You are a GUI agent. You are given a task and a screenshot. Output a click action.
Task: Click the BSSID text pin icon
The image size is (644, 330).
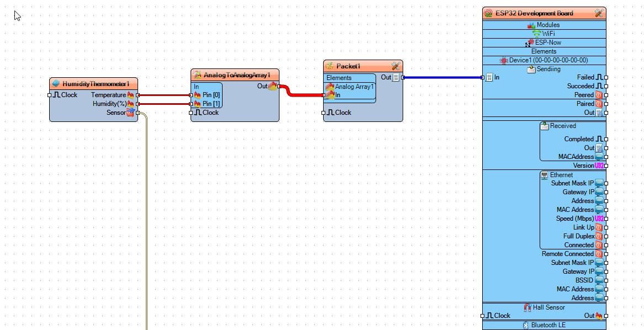[x=599, y=280]
